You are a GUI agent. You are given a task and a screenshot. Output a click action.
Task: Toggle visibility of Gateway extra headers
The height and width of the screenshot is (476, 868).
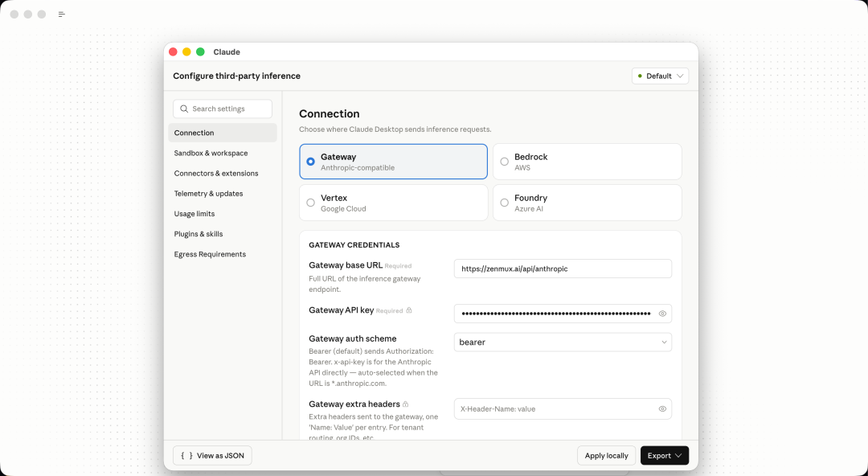(x=662, y=409)
